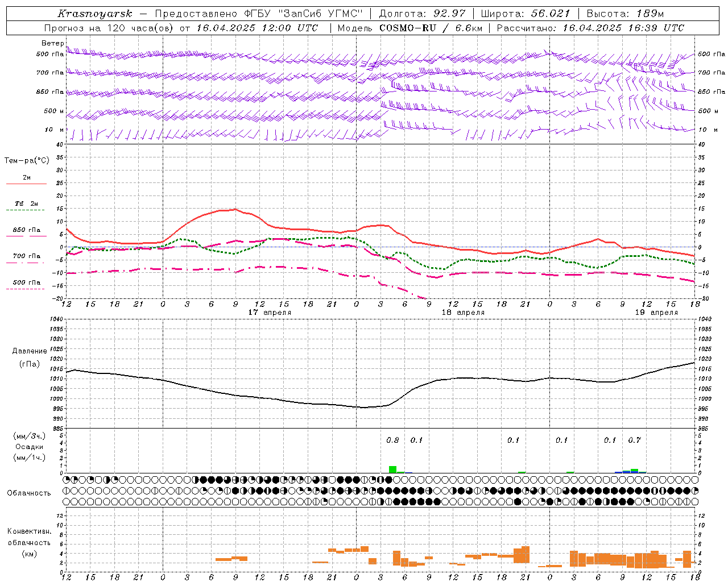
Task: Click the elevation label "Высота: 189м"
Action: (x=625, y=14)
